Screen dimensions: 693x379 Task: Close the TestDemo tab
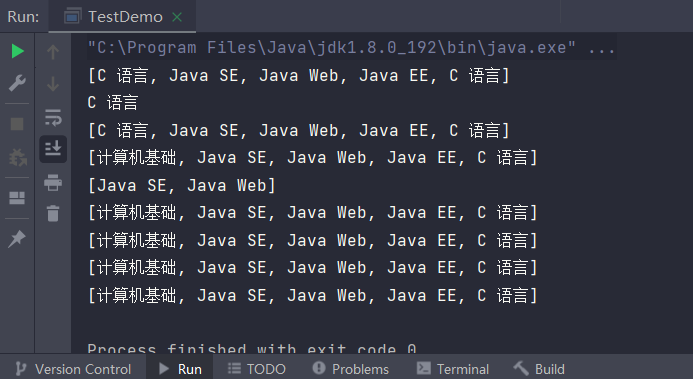pyautogui.click(x=177, y=17)
